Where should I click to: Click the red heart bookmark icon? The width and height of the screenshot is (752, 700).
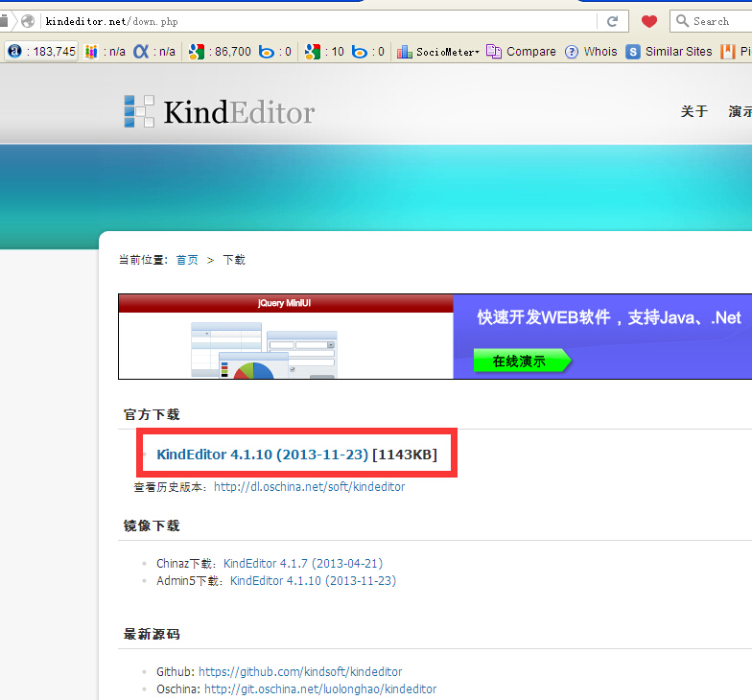[x=648, y=21]
